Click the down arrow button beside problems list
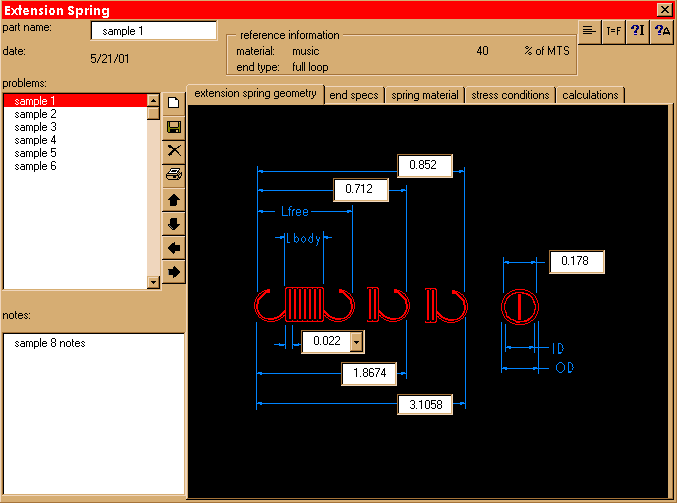The image size is (677, 503). click(x=174, y=224)
